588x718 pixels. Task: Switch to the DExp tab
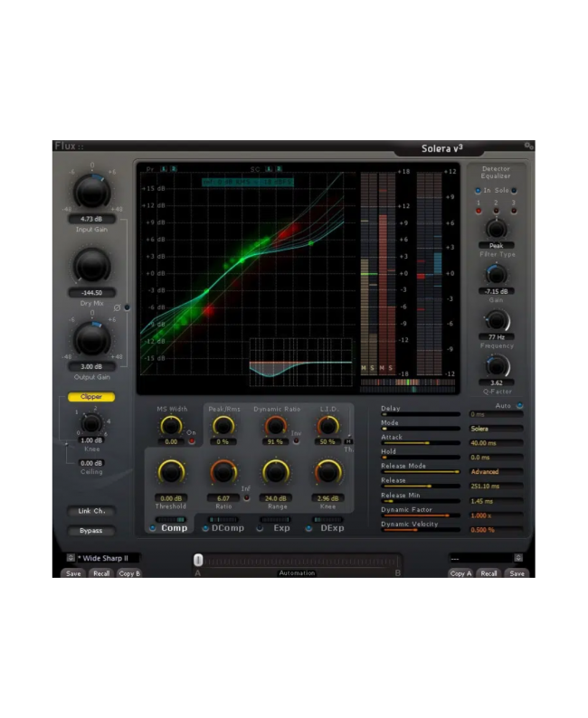[x=332, y=528]
